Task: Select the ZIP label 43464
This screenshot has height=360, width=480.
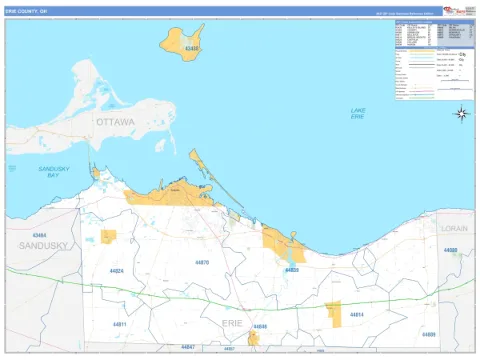Action: click(39, 235)
